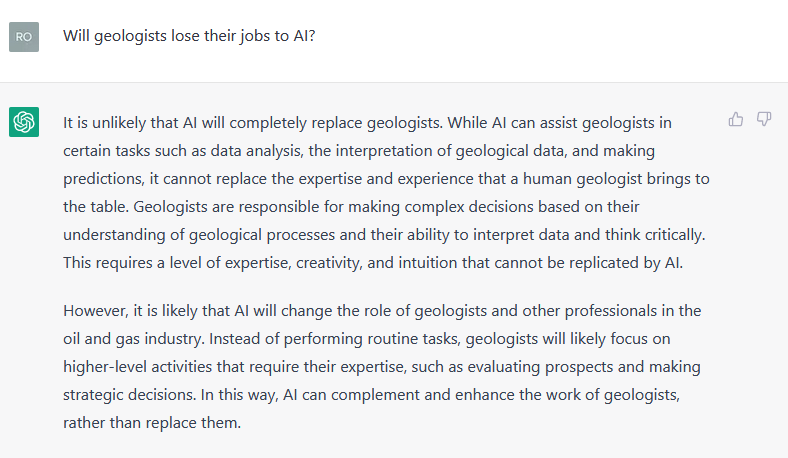
Task: Click the phrase 'oil and gas industry'
Action: 132,339
